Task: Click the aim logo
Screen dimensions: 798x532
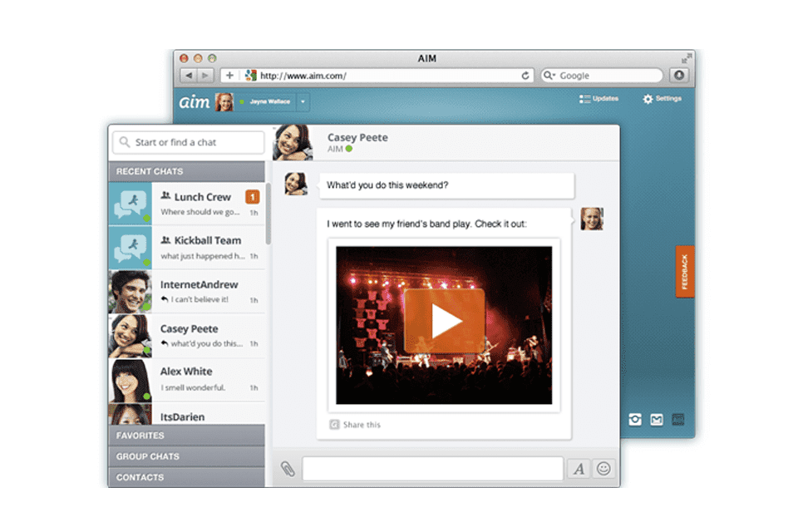Action: (194, 101)
